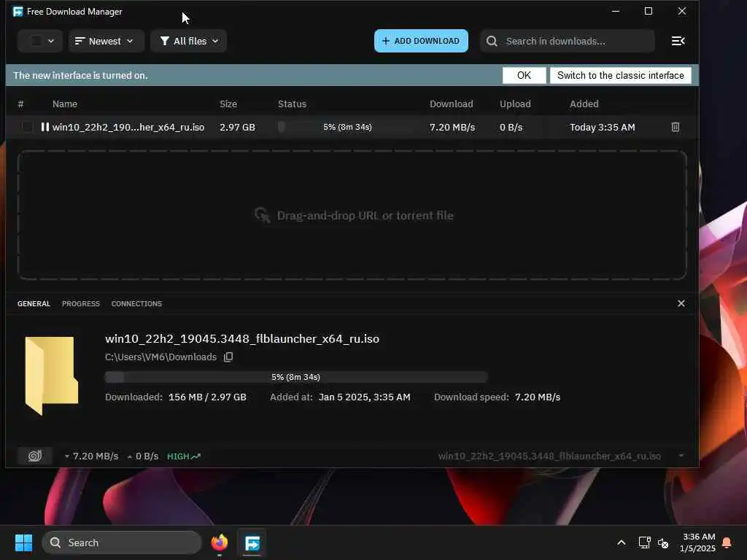Viewport: 747px width, 560px height.
Task: Click the network tray icon
Action: coord(644,542)
